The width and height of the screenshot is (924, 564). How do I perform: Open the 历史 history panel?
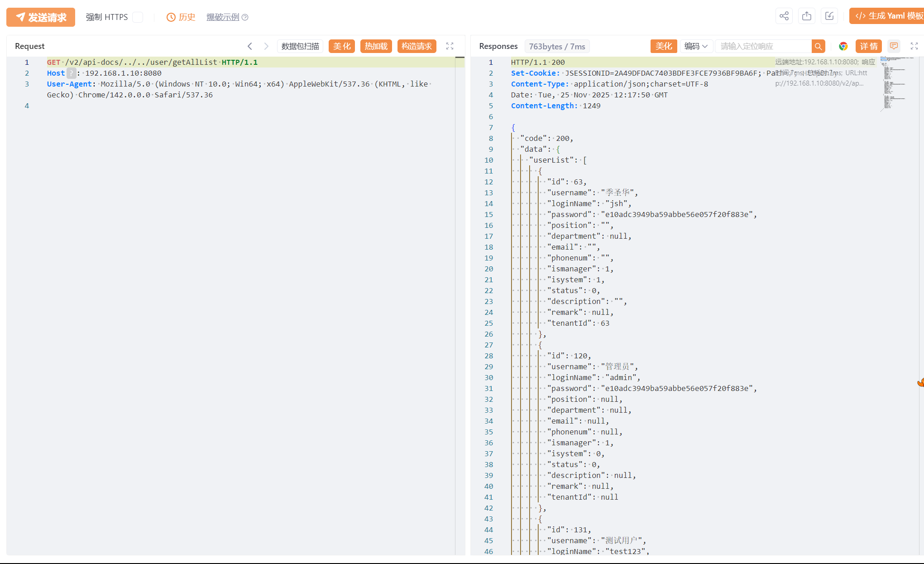181,17
